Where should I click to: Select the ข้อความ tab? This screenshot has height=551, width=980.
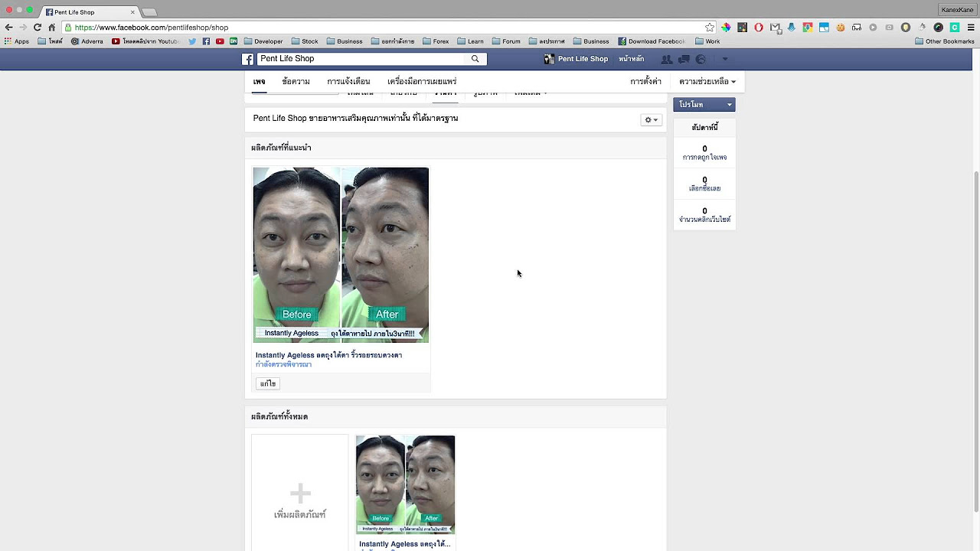click(x=296, y=81)
